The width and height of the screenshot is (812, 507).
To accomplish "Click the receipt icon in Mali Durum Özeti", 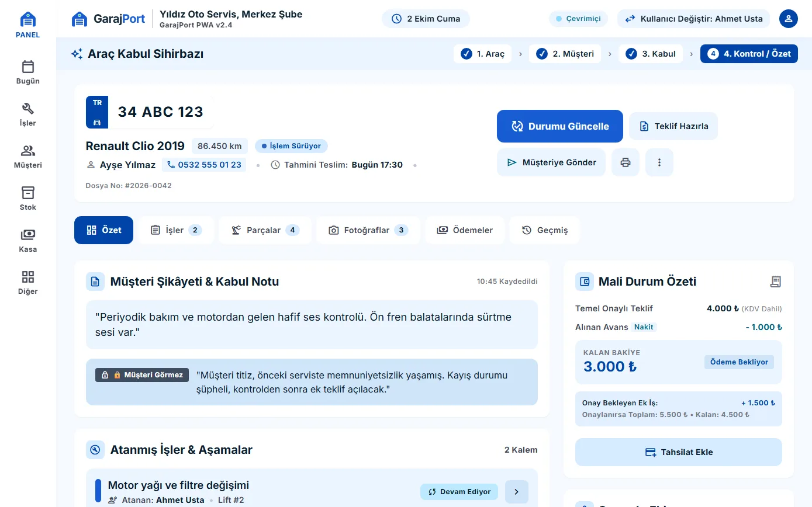I will tap(776, 282).
